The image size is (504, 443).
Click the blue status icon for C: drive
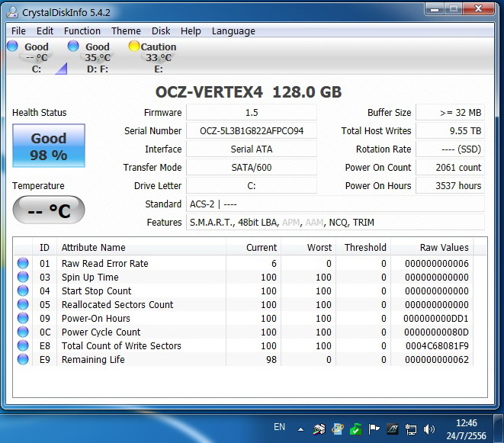tap(12, 46)
